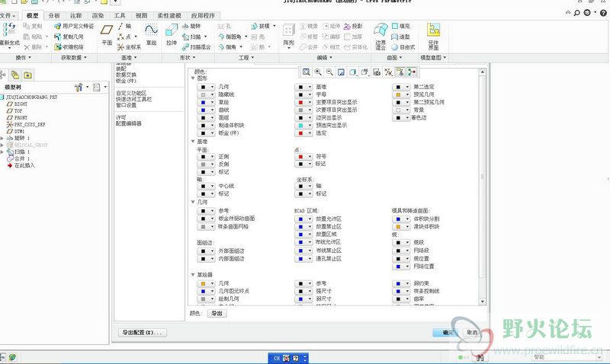Click the scroll down arrow of color list
Screen dimensions: 610x364
(x=483, y=302)
